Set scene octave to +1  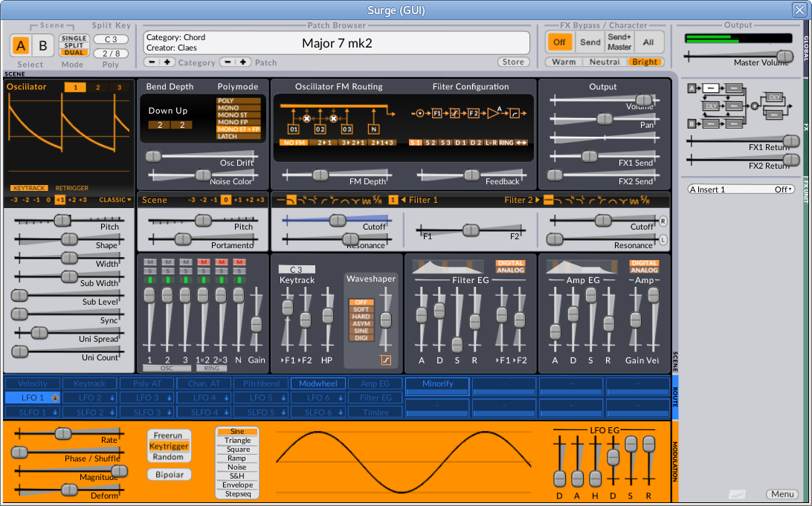tap(237, 200)
